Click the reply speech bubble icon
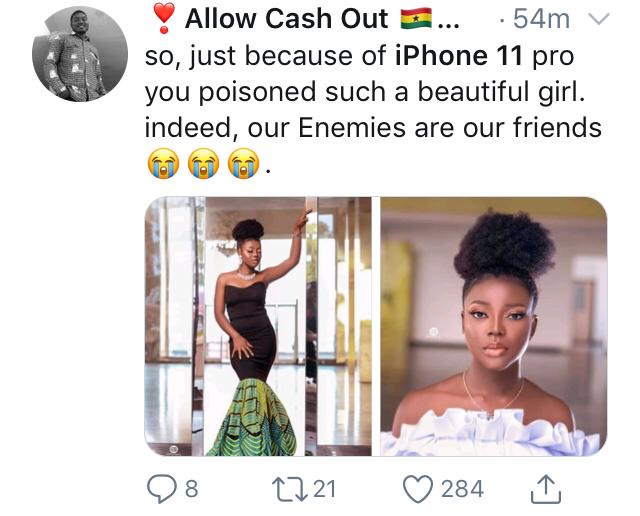This screenshot has height=516, width=640. click(x=161, y=489)
